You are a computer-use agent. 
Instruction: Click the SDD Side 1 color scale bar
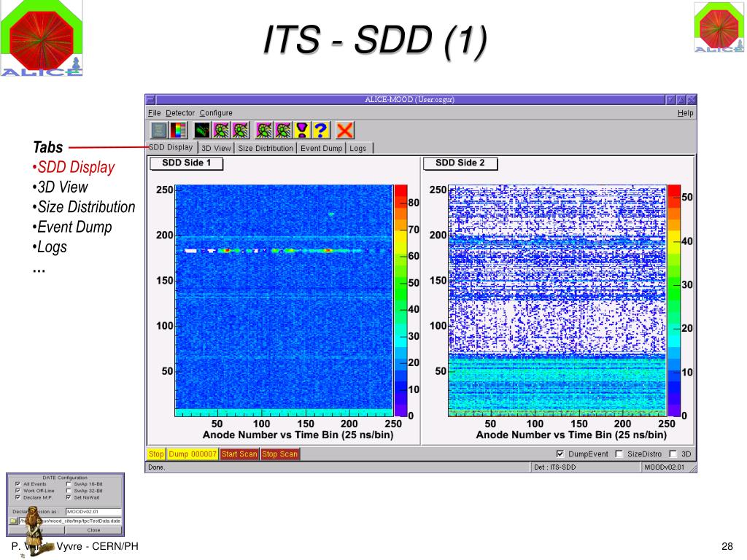400,300
